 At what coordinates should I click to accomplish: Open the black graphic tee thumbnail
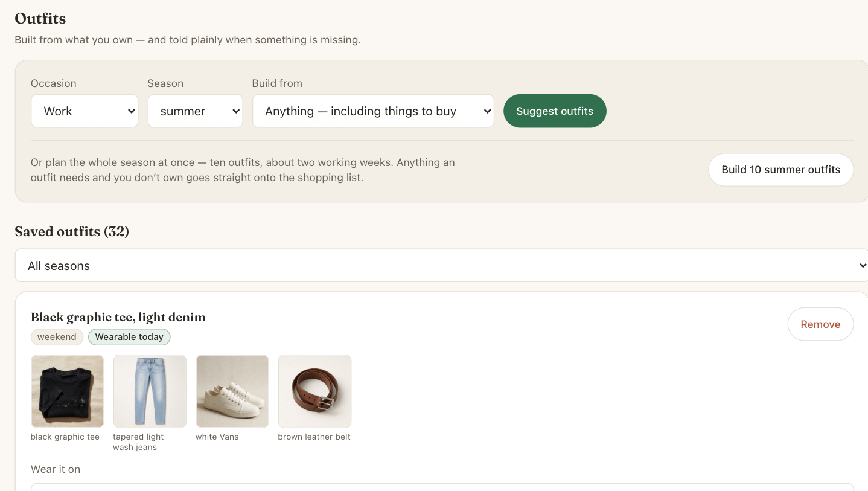(x=67, y=391)
